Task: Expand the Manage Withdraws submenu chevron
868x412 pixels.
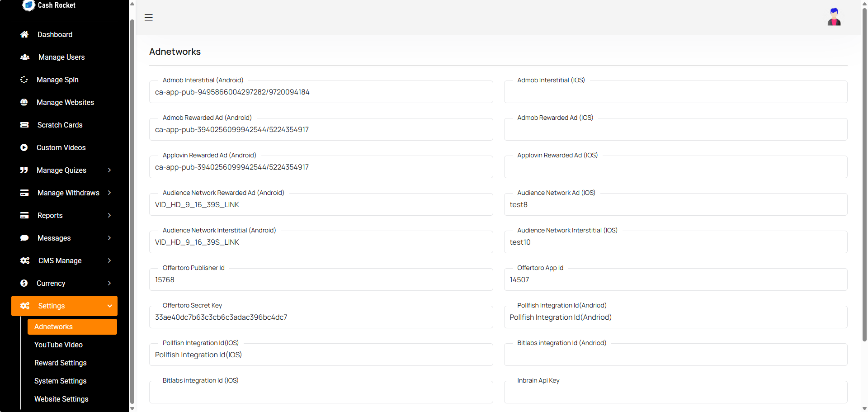Action: click(x=109, y=193)
